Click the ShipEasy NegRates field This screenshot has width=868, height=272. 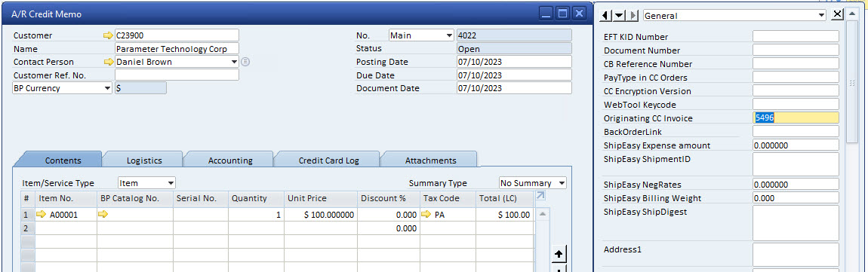tap(796, 184)
